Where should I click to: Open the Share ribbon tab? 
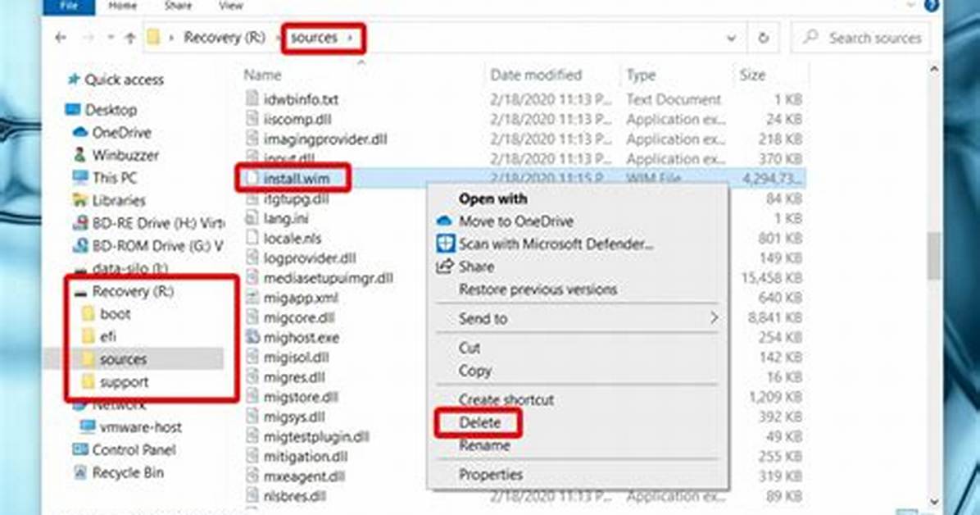pos(178,7)
